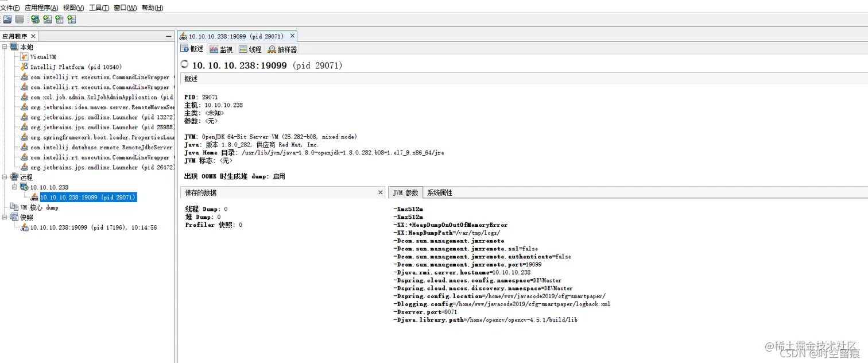Click Java icon beside Launcher pid 13272

[25, 117]
